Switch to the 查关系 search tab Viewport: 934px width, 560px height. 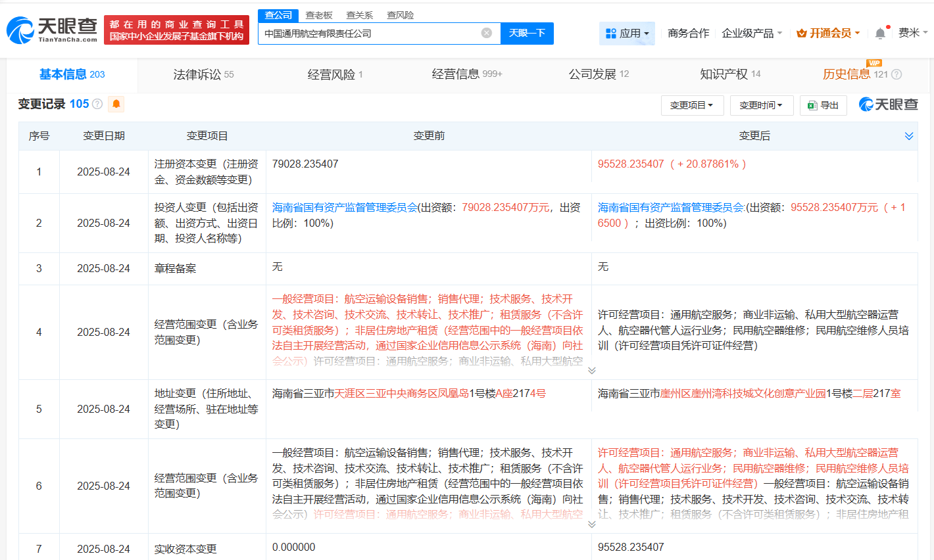tap(360, 15)
